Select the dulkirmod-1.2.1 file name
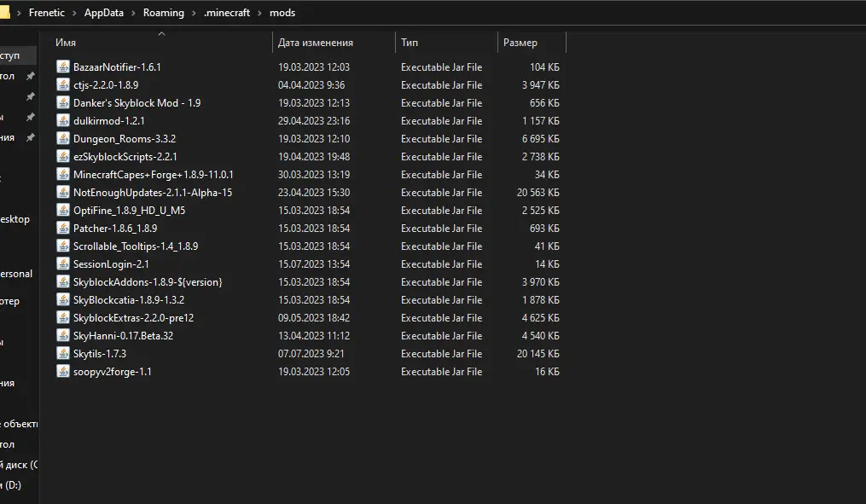Viewport: 866px width, 504px height. point(109,121)
